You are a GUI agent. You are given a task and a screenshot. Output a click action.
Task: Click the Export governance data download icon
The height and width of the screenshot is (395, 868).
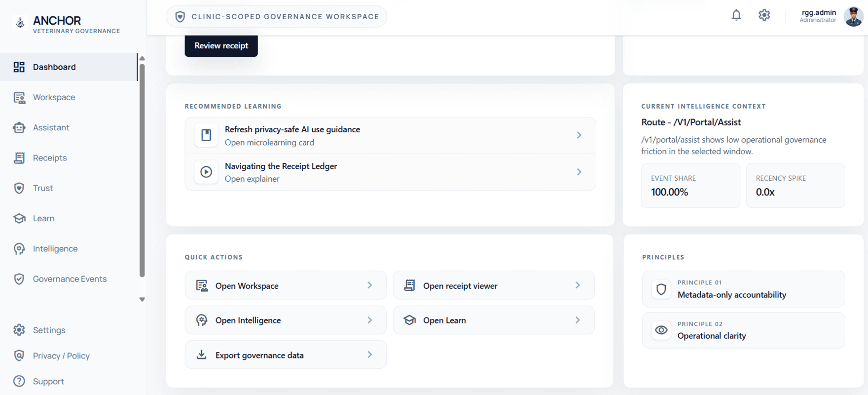coord(202,355)
